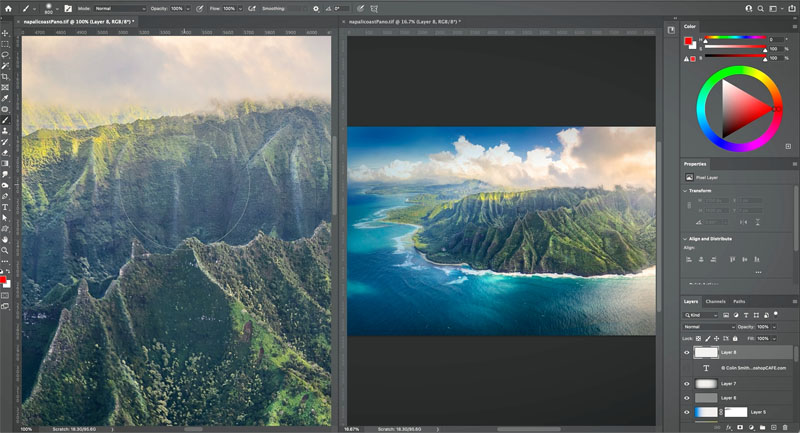800x433 pixels.
Task: Enable airbrush-style build-up
Action: [252, 9]
